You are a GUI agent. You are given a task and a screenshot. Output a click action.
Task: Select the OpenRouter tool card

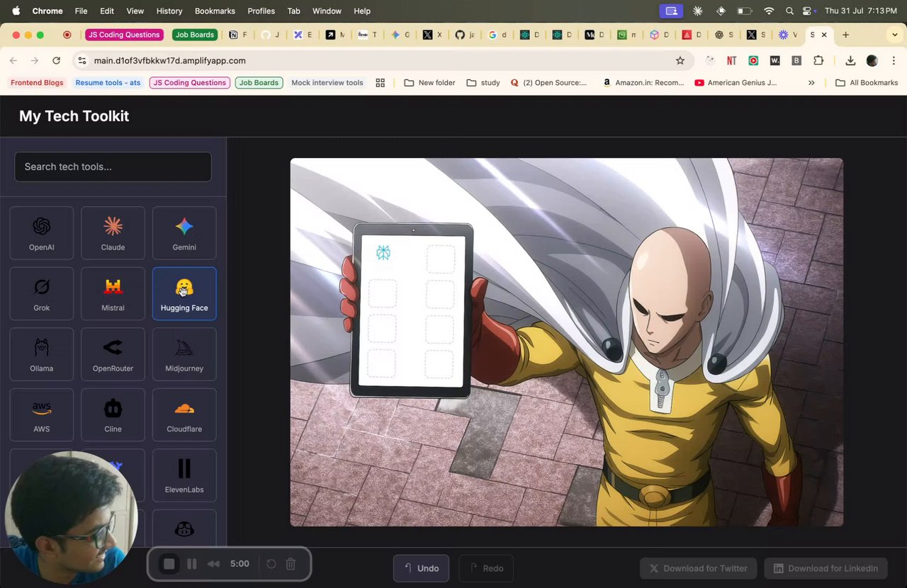(x=113, y=354)
